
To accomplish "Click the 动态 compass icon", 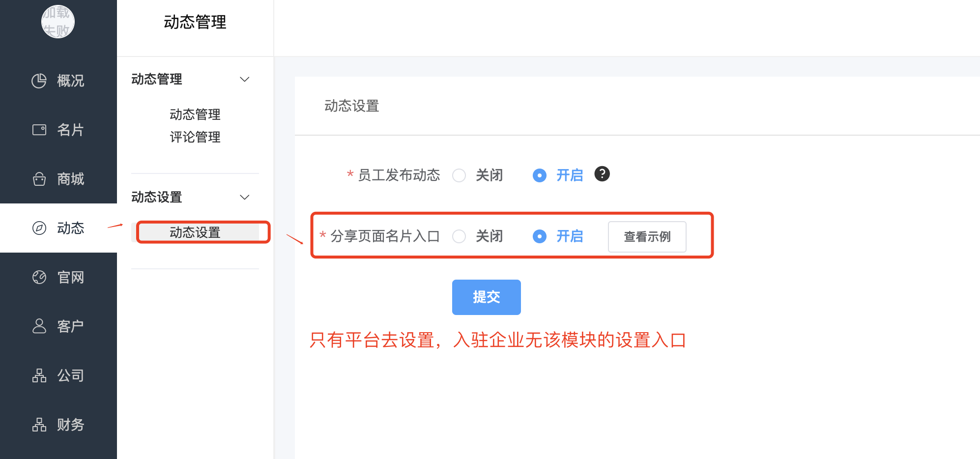I will tap(39, 228).
